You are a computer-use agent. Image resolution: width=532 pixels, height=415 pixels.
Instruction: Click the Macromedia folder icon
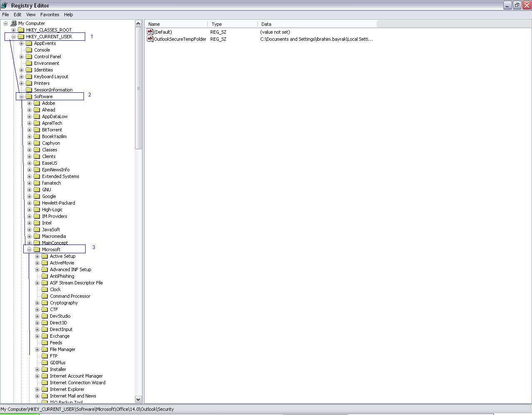37,236
